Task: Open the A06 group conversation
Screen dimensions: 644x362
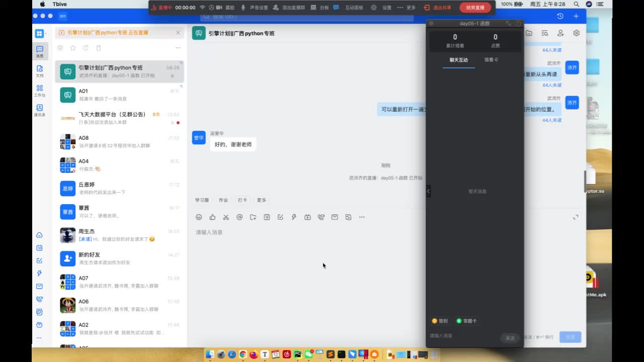Action: pyautogui.click(x=119, y=305)
